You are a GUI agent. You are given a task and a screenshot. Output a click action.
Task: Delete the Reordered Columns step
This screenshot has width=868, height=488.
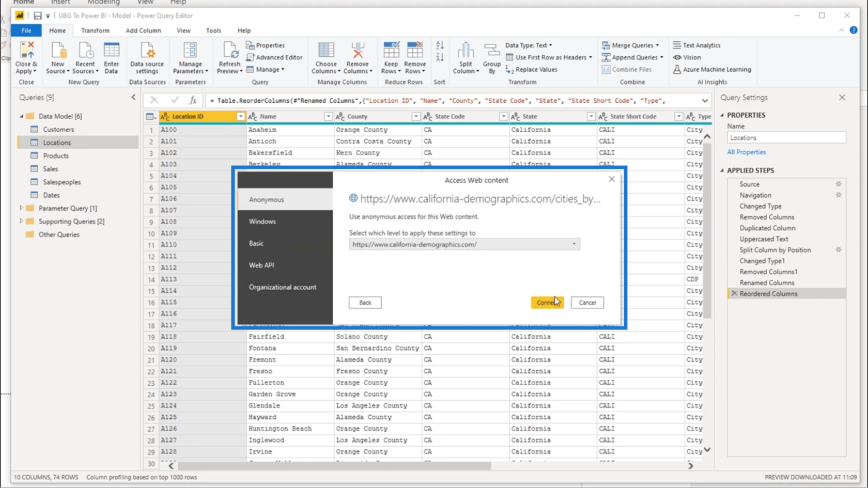click(734, 293)
